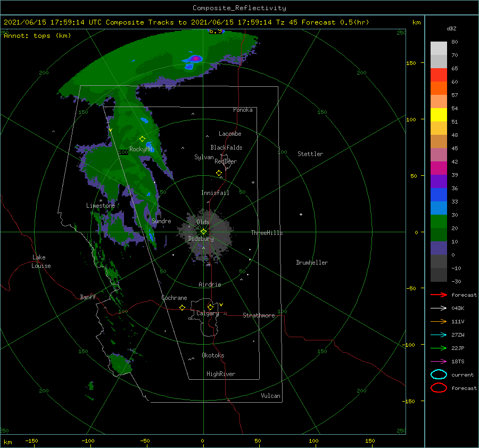Click the magenta 18TS arrow icon
The height and width of the screenshot is (448, 479).
(439, 362)
